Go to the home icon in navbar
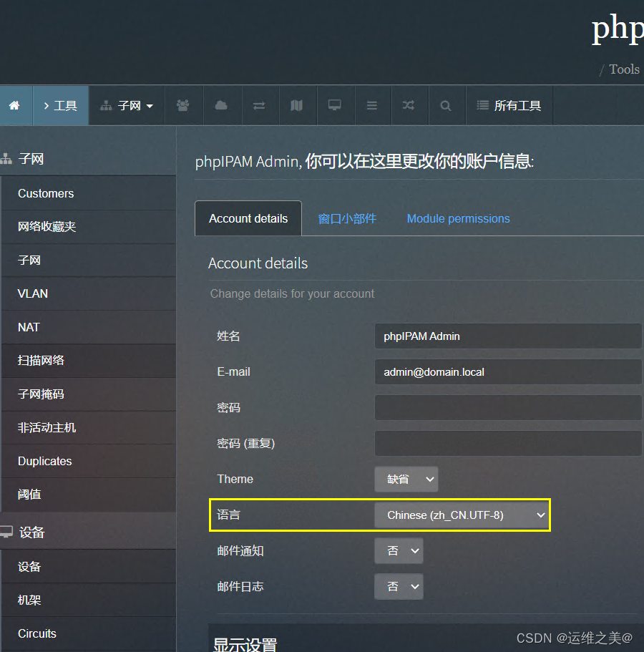Viewport: 644px width, 652px height. pos(14,106)
